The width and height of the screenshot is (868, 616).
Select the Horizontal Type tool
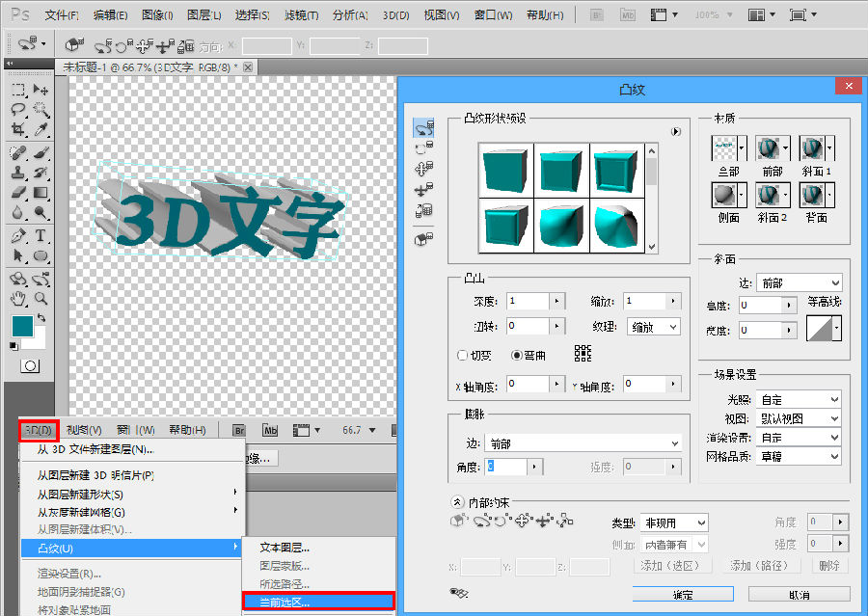(x=41, y=235)
